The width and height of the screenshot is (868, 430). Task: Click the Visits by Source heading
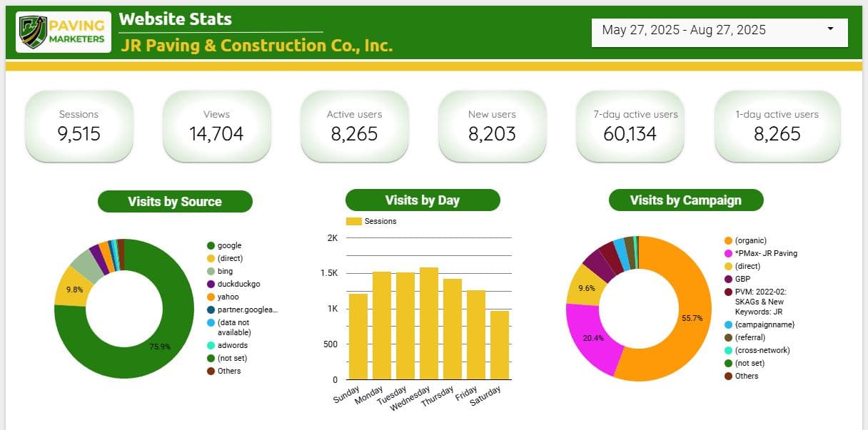pyautogui.click(x=175, y=201)
